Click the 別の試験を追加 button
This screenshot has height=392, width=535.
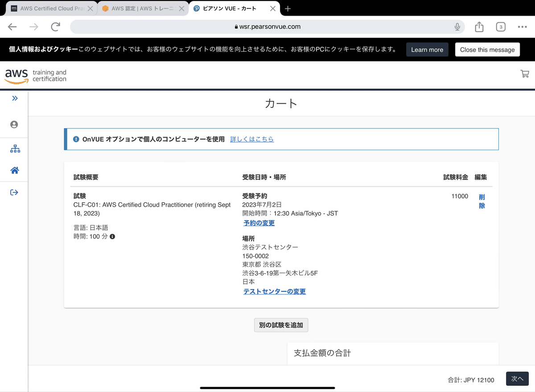click(281, 325)
